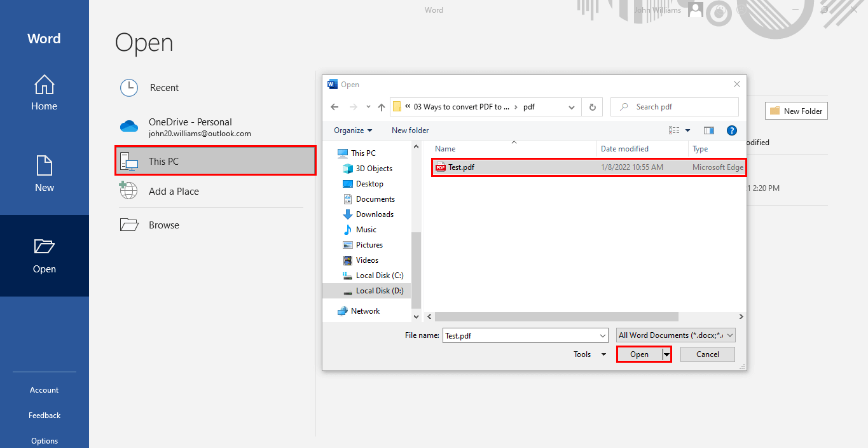
Task: Click Add a Place globe icon
Action: click(x=128, y=190)
